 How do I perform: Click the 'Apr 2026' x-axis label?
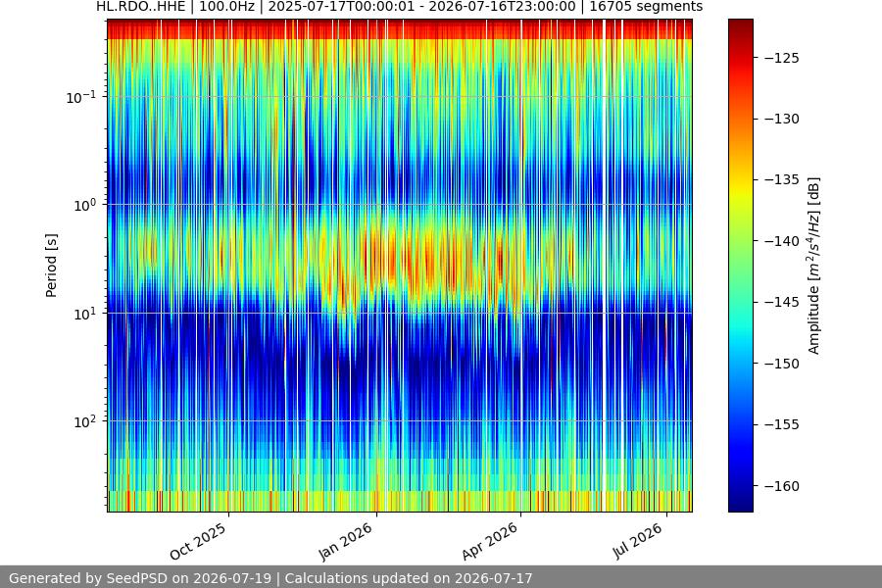tap(489, 541)
